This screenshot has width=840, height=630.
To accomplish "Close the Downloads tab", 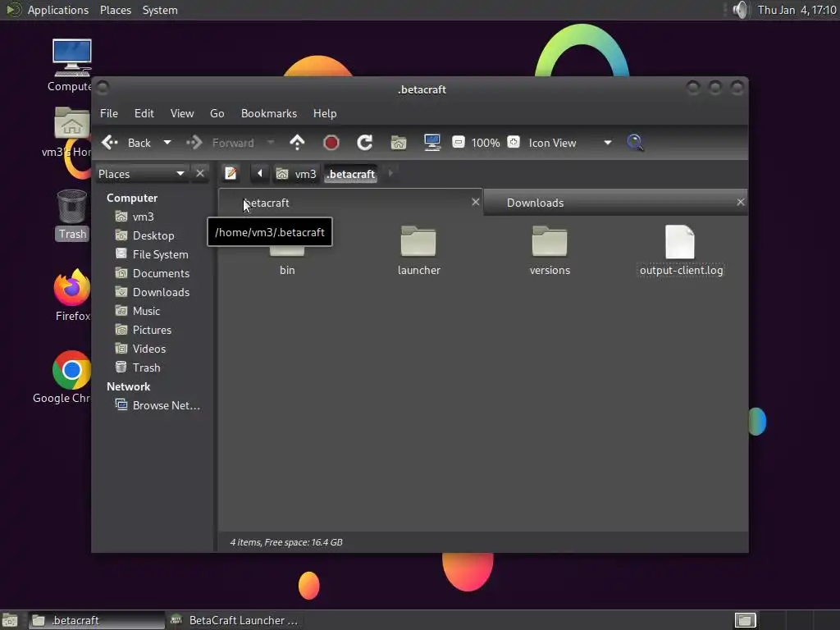I will 741,202.
